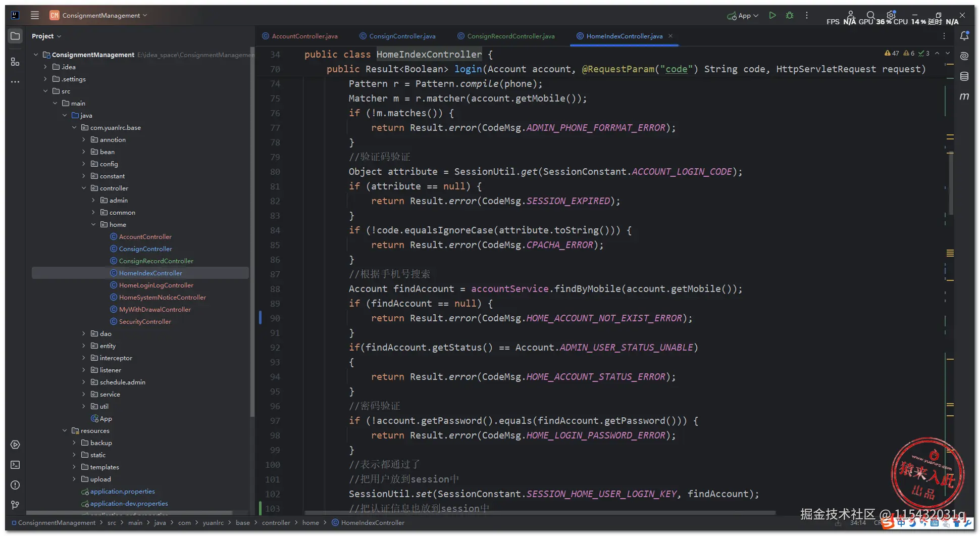This screenshot has height=536, width=980.
Task: Open the AI Assistant spiral icon
Action: (x=964, y=56)
